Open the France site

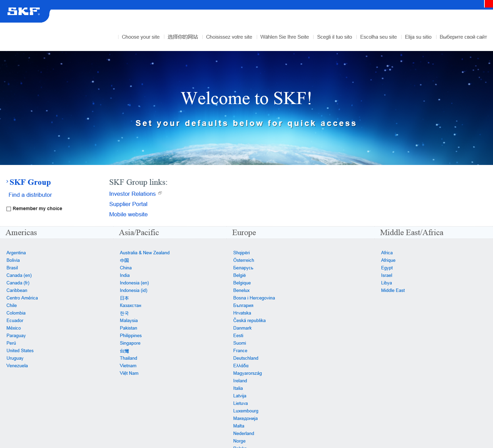click(x=240, y=350)
